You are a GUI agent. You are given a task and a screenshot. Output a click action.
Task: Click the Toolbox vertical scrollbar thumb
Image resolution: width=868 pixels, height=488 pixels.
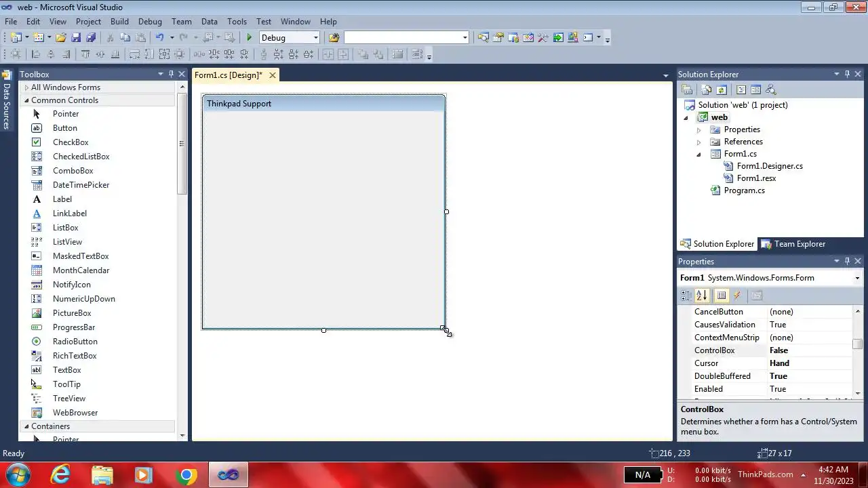click(x=182, y=144)
